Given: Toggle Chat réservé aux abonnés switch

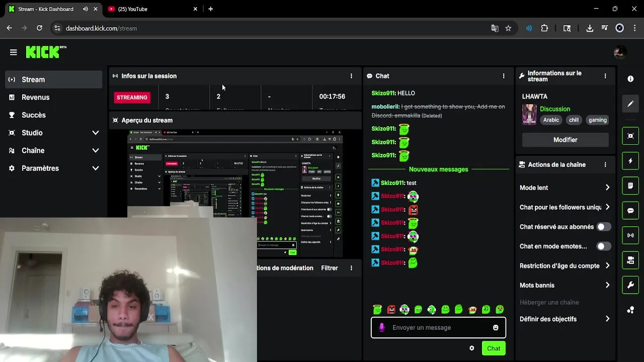Looking at the screenshot, I should 604,227.
